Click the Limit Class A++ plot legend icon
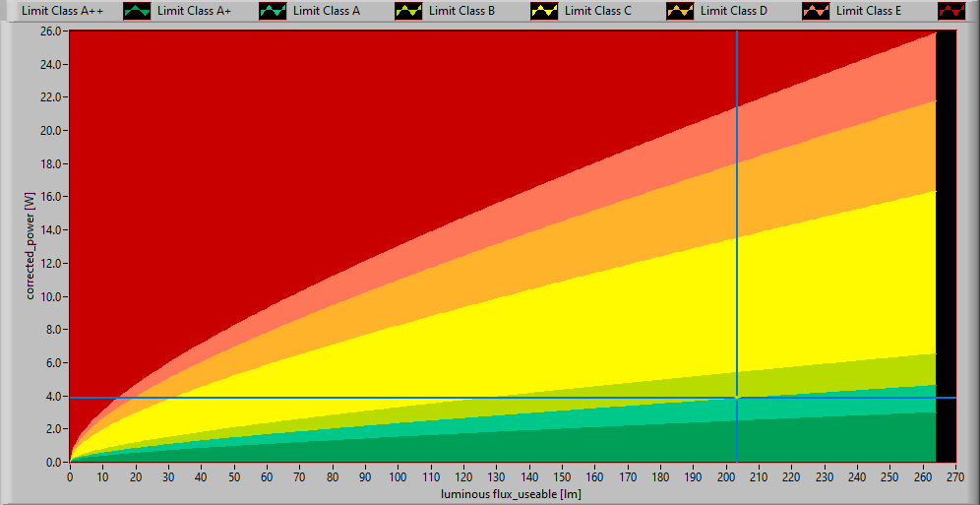The height and width of the screenshot is (505, 980). pos(139,12)
